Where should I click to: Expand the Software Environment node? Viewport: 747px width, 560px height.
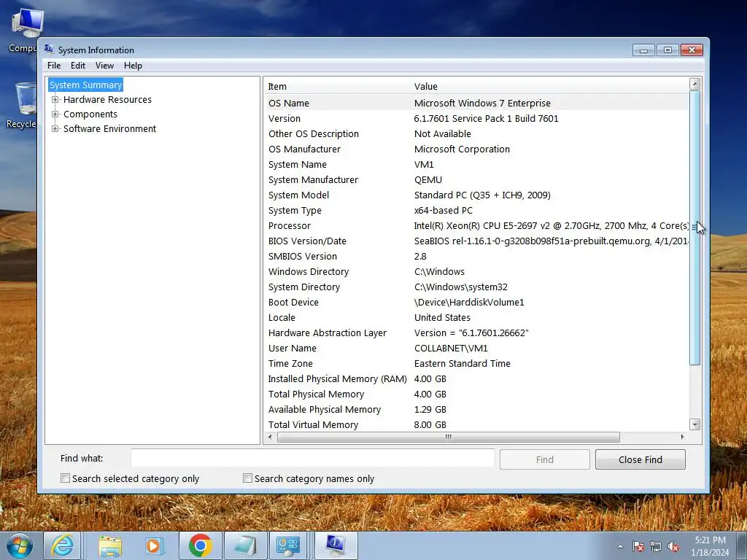(55, 128)
